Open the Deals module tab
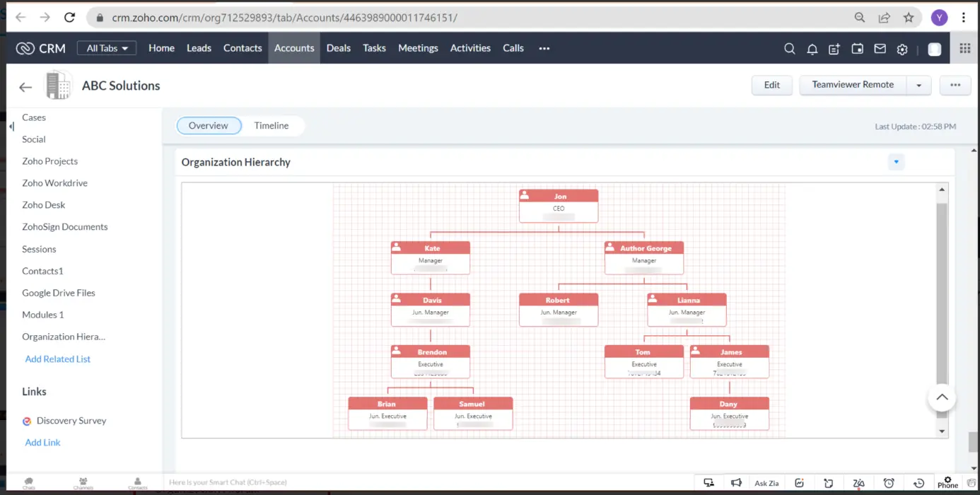 (x=338, y=48)
